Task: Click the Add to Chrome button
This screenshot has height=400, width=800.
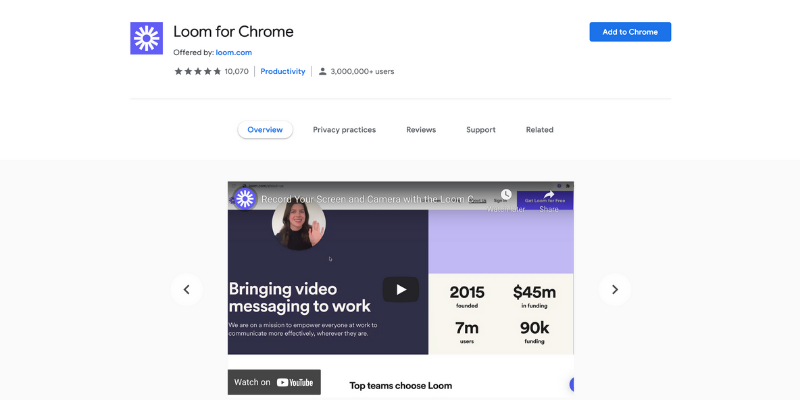Action: tap(630, 32)
